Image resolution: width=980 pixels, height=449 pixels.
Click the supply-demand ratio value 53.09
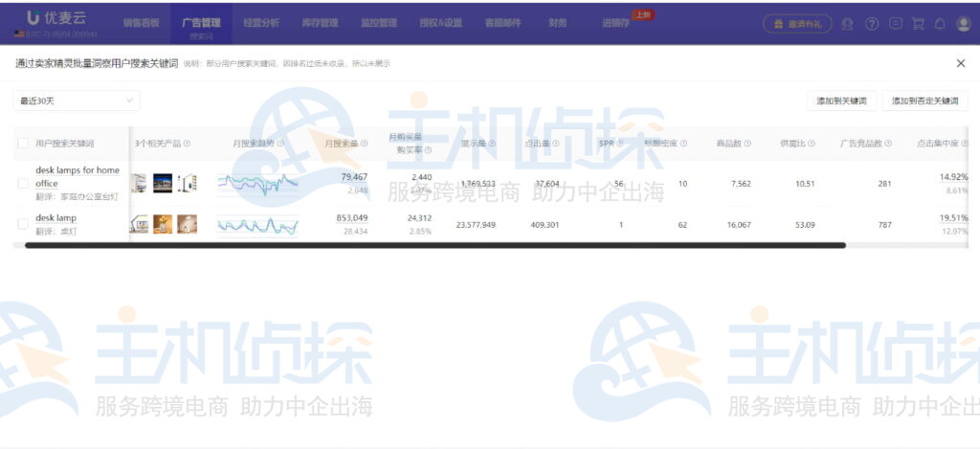805,224
